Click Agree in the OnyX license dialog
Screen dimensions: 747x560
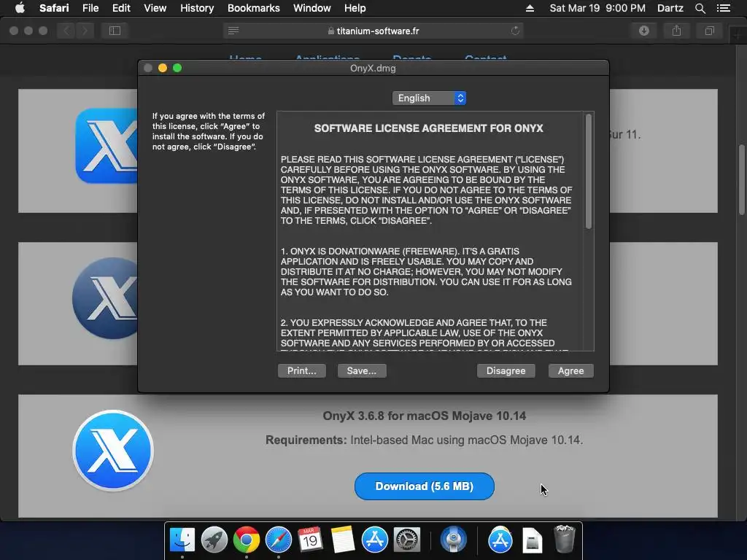[x=570, y=371]
